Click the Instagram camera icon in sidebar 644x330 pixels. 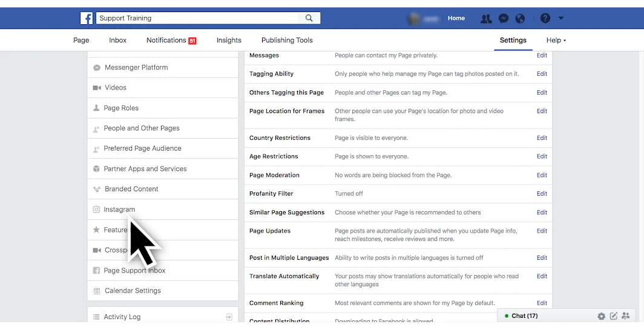(x=96, y=210)
